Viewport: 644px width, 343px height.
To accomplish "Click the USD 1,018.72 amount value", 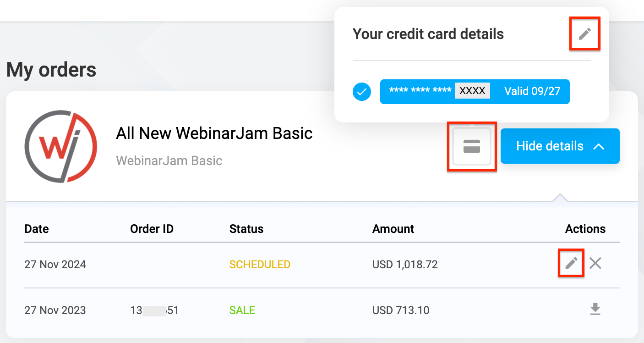I will pos(405,264).
